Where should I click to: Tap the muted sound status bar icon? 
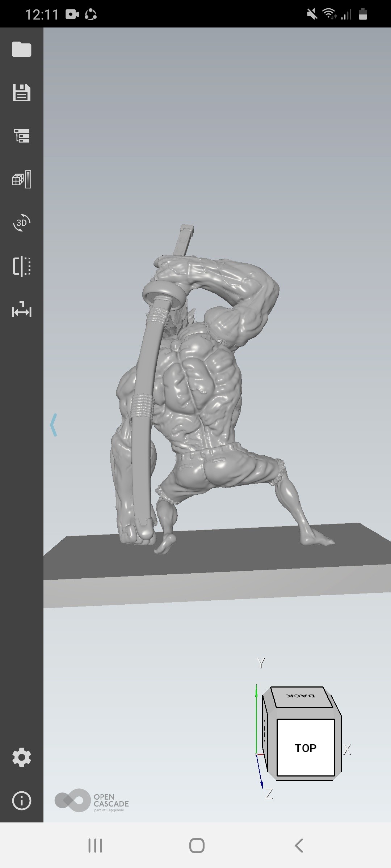pos(312,14)
